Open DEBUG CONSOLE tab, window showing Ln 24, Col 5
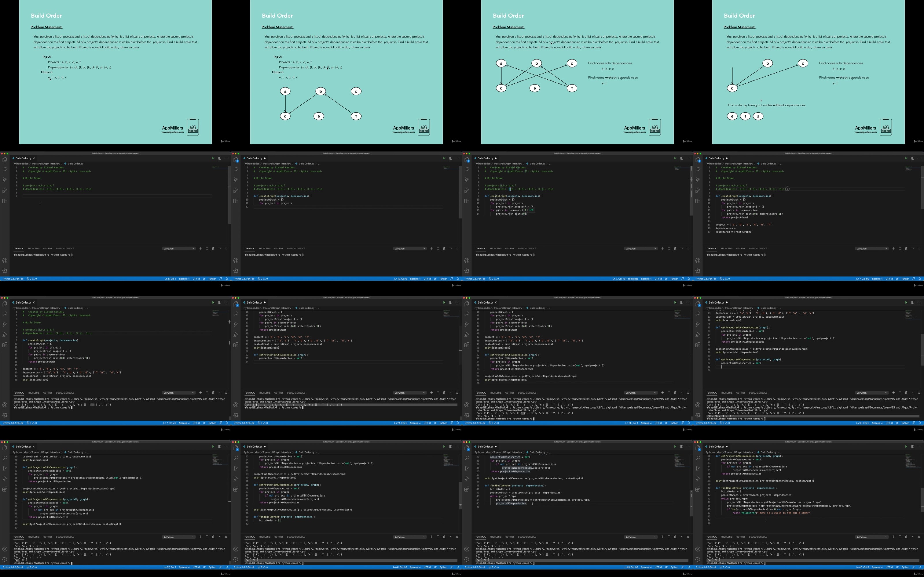This screenshot has height=577, width=924. point(296,393)
